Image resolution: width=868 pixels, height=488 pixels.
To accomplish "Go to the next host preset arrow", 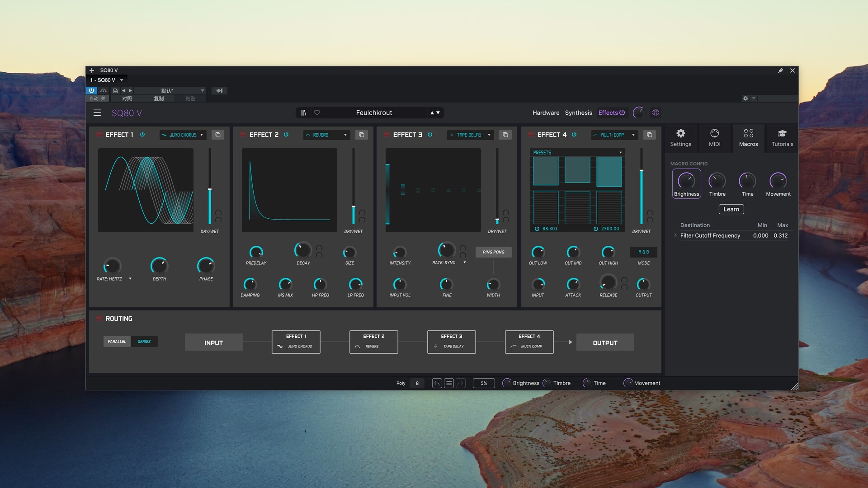I will pyautogui.click(x=130, y=90).
